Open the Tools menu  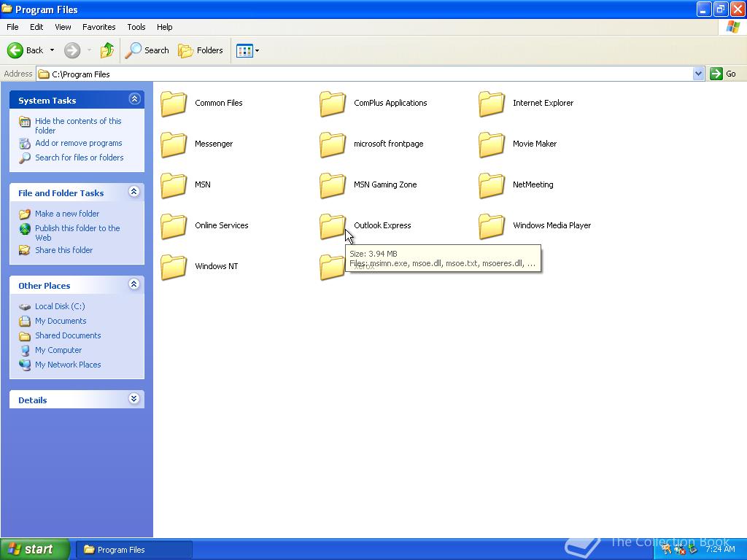click(x=136, y=27)
